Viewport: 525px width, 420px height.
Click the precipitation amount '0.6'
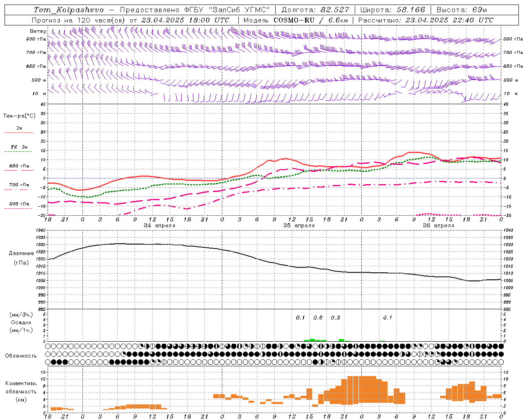318,317
